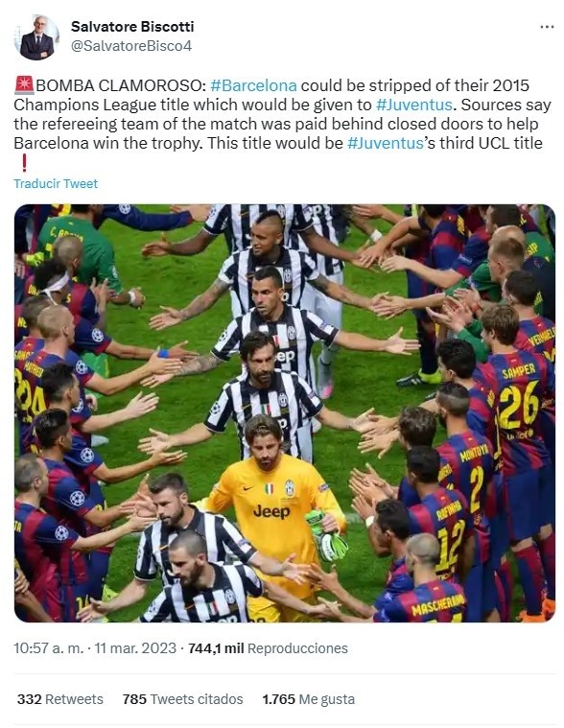564x728 pixels.
Task: Show the 1.765 Me gusta list
Action: point(309,699)
